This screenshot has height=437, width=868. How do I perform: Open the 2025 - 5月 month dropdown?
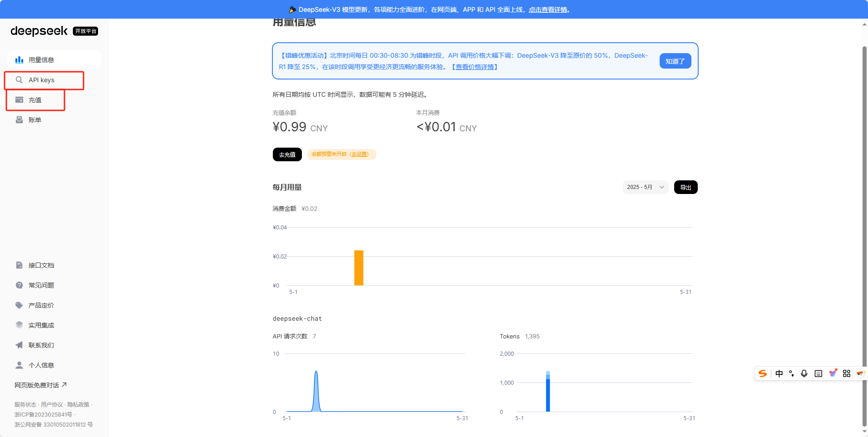coord(646,187)
